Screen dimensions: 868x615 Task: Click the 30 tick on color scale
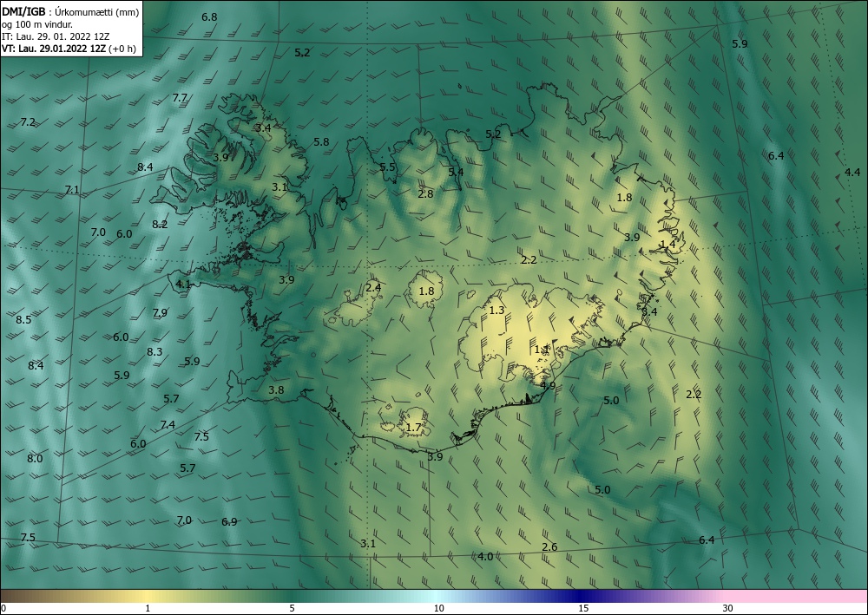(x=727, y=609)
